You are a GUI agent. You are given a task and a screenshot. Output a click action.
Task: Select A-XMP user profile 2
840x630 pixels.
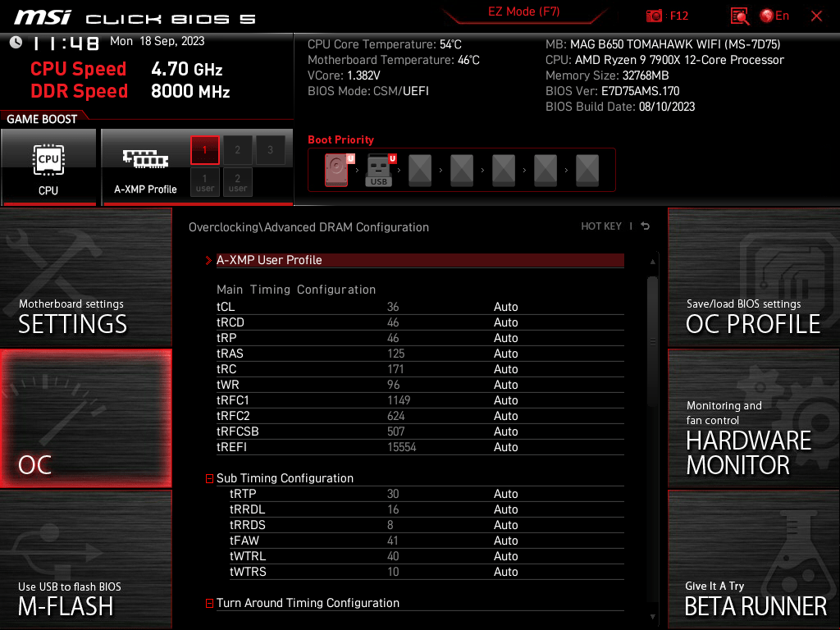pos(237,182)
